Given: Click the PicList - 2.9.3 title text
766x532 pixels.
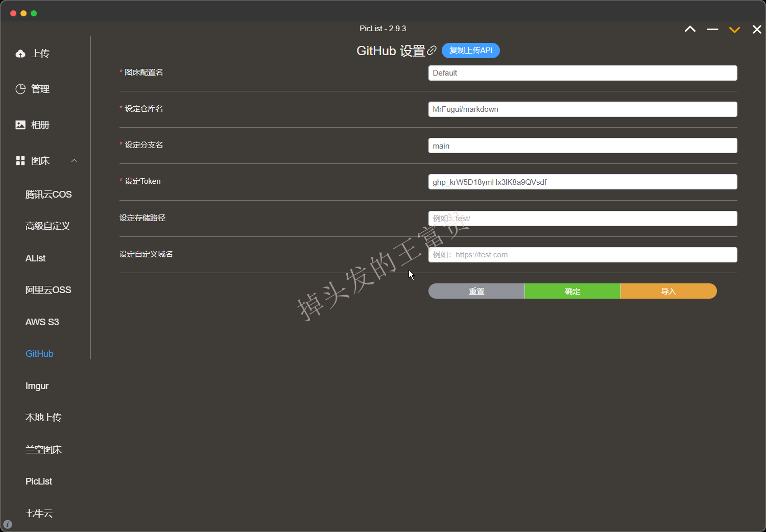Looking at the screenshot, I should pyautogui.click(x=383, y=29).
